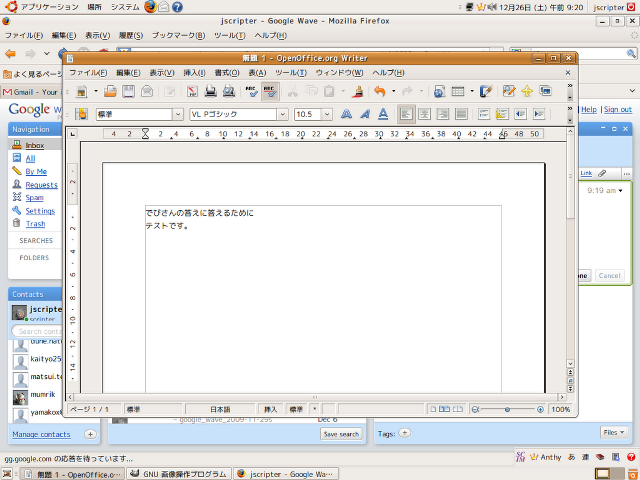Viewport: 640px width, 480px height.
Task: Click the Manage contacts link
Action: point(41,434)
